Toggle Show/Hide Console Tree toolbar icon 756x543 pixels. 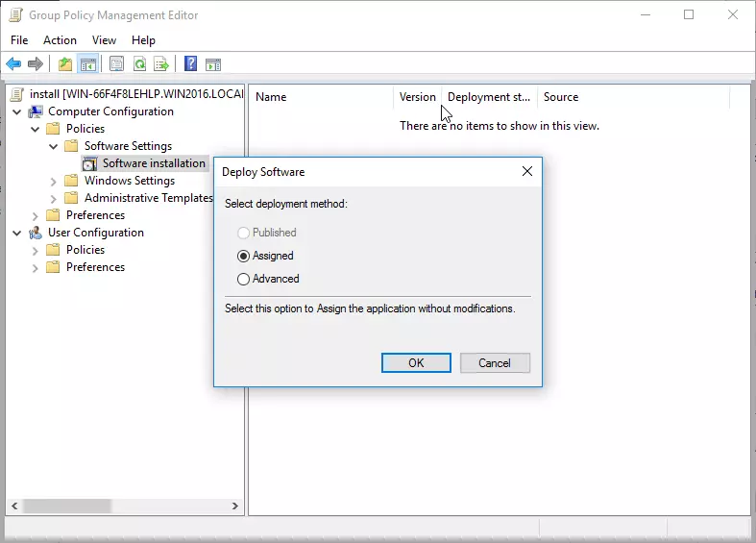(x=87, y=64)
